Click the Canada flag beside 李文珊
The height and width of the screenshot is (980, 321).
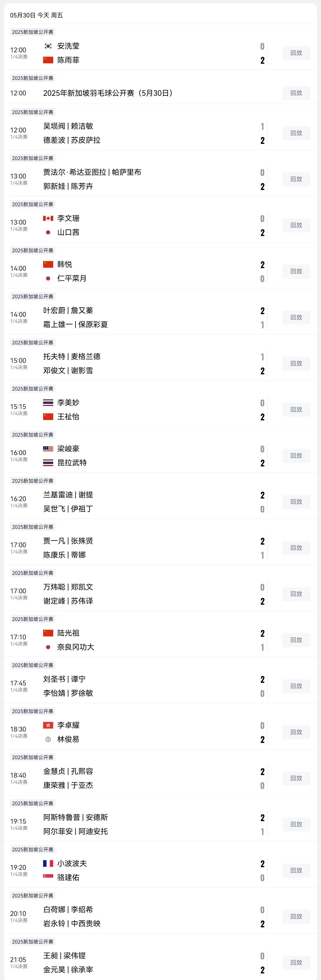pos(48,218)
